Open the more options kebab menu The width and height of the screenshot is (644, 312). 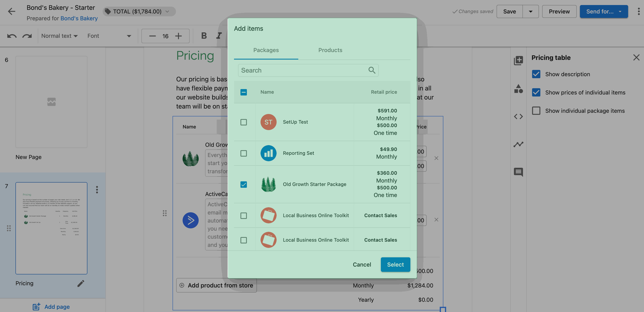[x=639, y=11]
